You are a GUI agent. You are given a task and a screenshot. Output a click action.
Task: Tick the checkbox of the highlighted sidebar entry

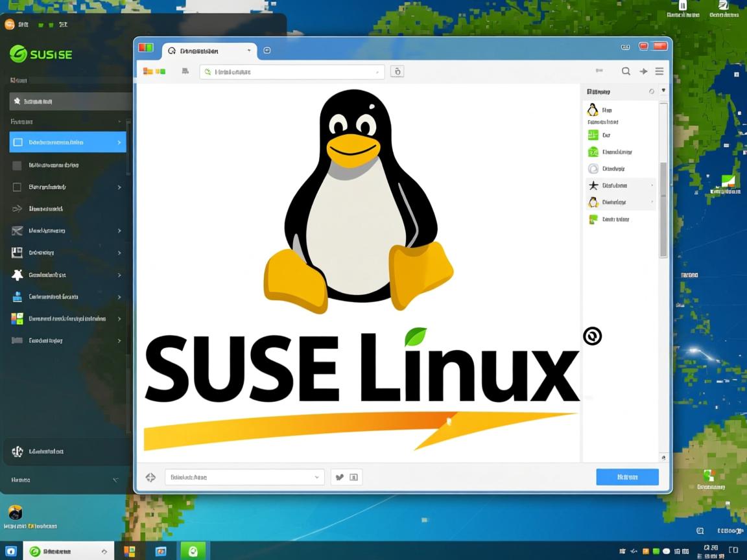tap(16, 142)
